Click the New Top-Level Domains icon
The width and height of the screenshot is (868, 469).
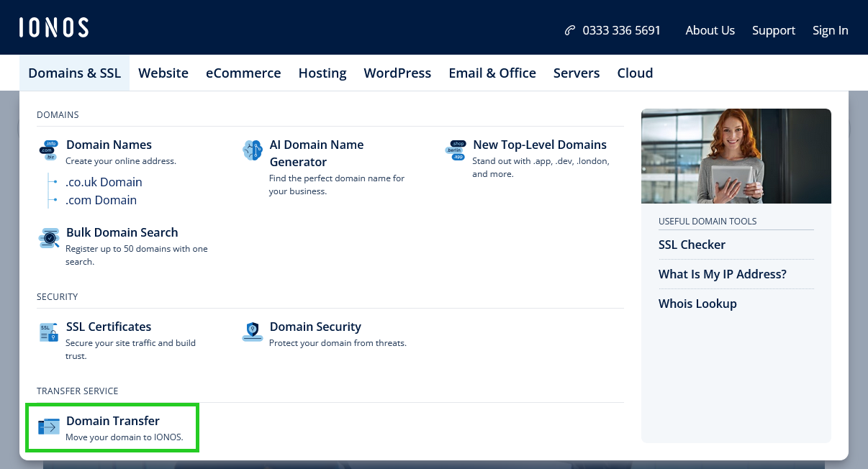point(456,150)
